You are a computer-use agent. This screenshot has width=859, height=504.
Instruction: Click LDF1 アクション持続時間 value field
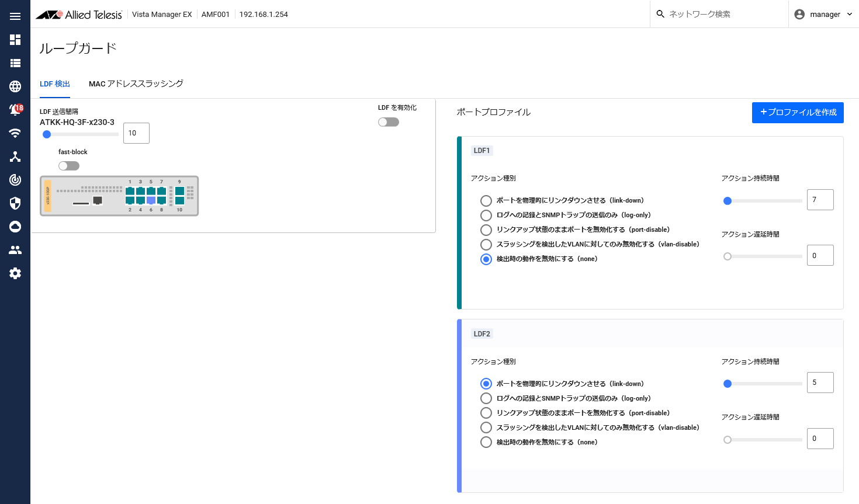pyautogui.click(x=820, y=200)
